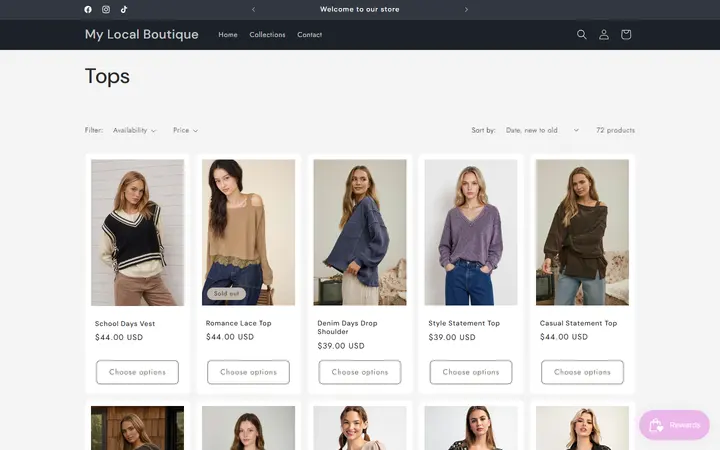
Task: Click the Tops collection heading
Action: pyautogui.click(x=107, y=76)
